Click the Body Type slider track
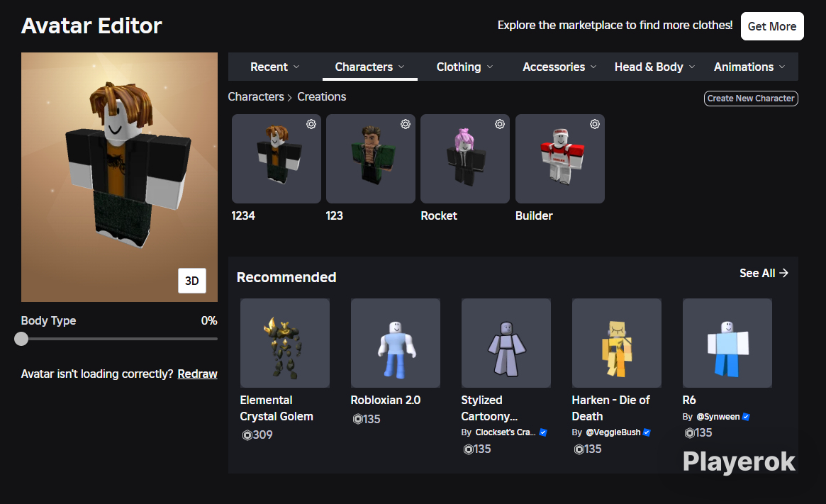This screenshot has height=504, width=826. [119, 339]
